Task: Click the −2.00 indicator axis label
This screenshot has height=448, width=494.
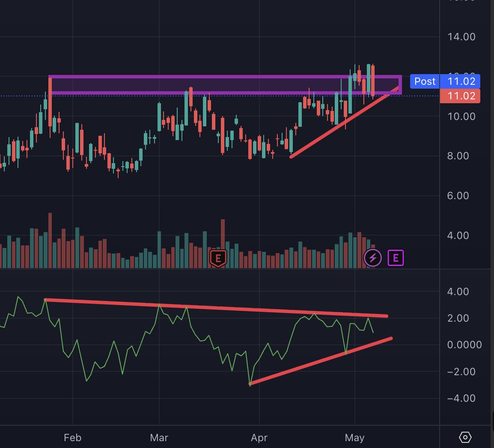Action: pos(461,372)
